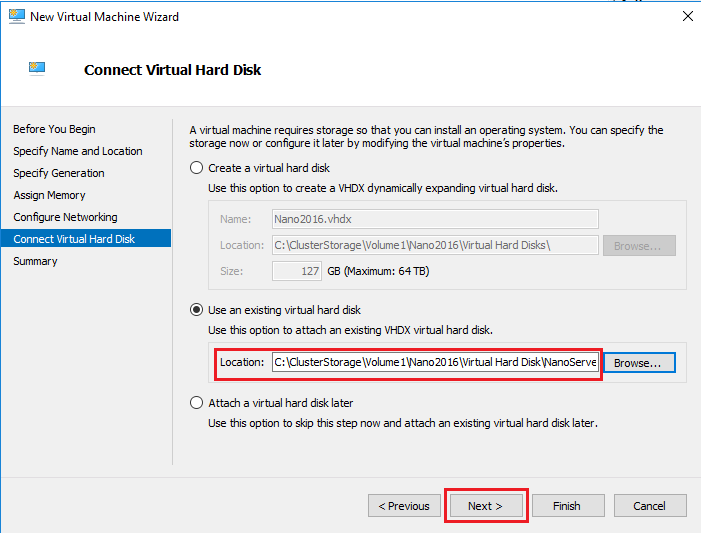Select 'Use an existing virtual hard disk'
The width and height of the screenshot is (701, 533).
point(197,311)
